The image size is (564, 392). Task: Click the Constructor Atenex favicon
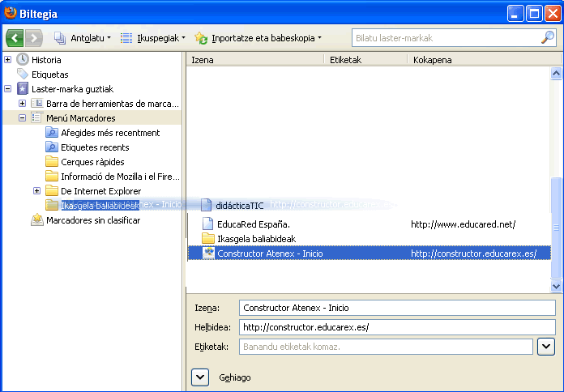(208, 253)
